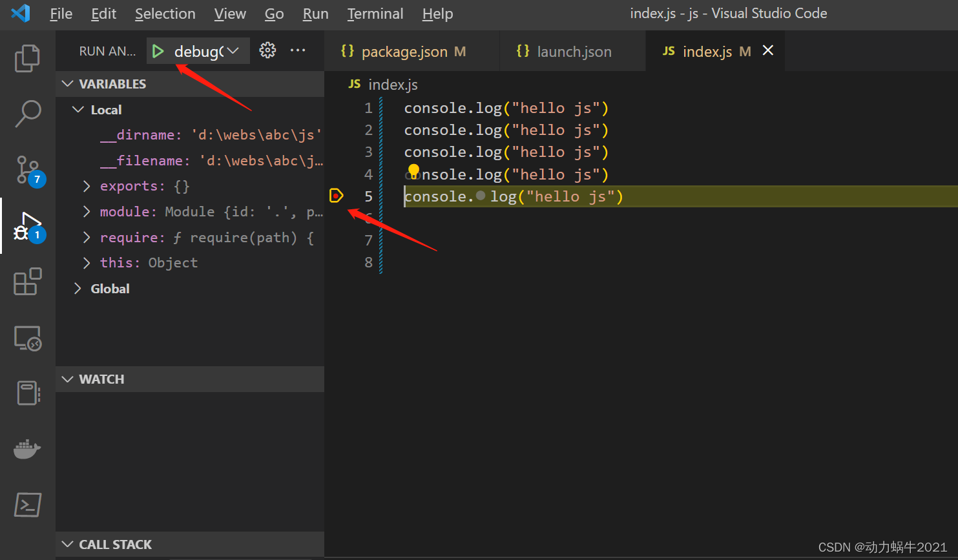Open the Run and Debug view icon
Screen dimensions: 958x560
[28, 227]
